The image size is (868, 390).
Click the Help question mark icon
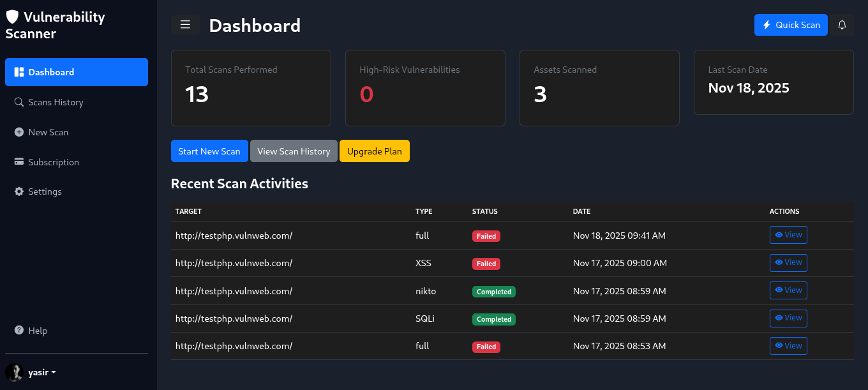pos(19,331)
